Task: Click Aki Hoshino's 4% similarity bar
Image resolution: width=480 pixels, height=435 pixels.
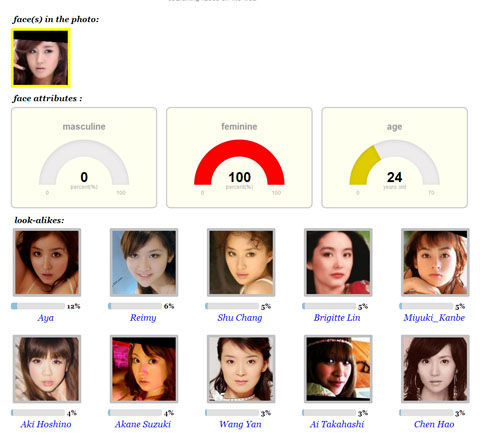Action: [38, 413]
